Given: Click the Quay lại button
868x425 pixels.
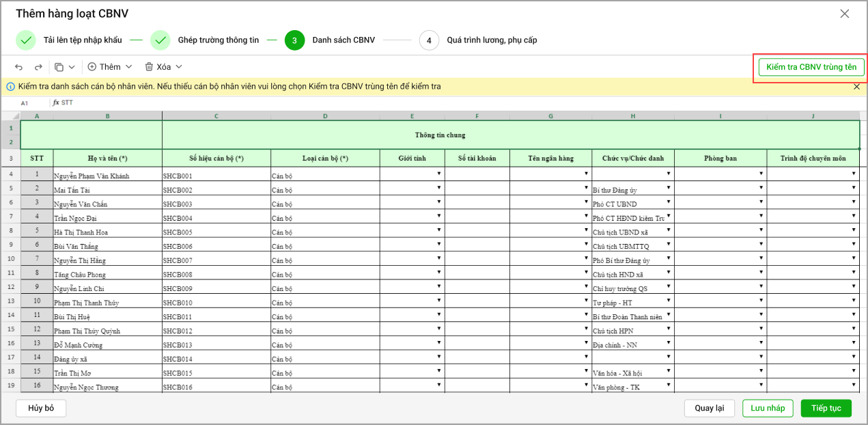Looking at the screenshot, I should (709, 408).
